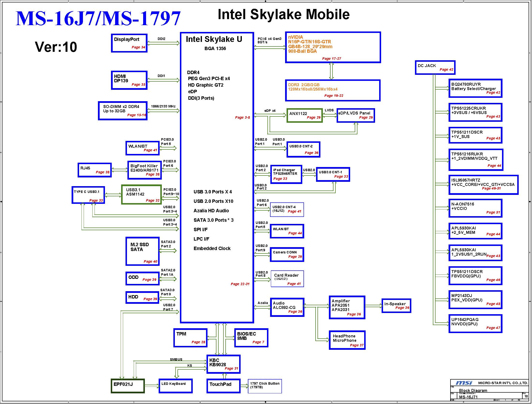Click the "Embedded Clock" text
Screen dimensions: 532x404
point(212,248)
